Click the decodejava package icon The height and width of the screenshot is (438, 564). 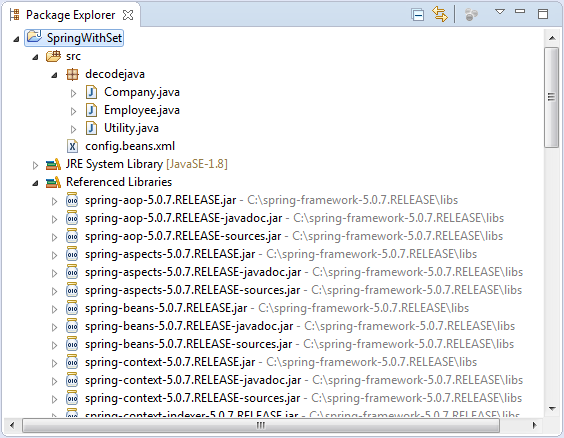click(72, 74)
